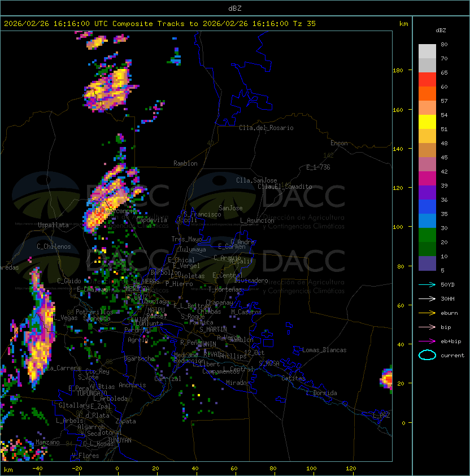Click the cyan 'current' ellipse legend symbol
The height and width of the screenshot is (476, 470).
click(427, 355)
